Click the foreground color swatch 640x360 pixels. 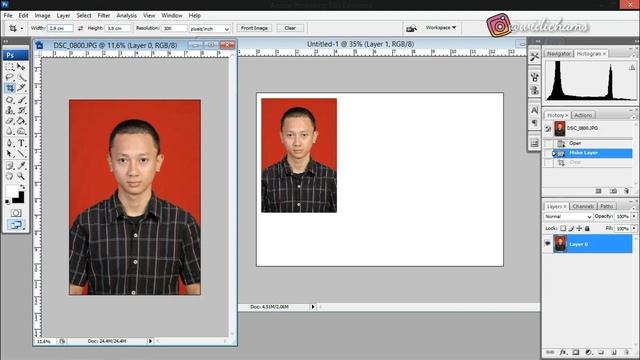click(12, 191)
